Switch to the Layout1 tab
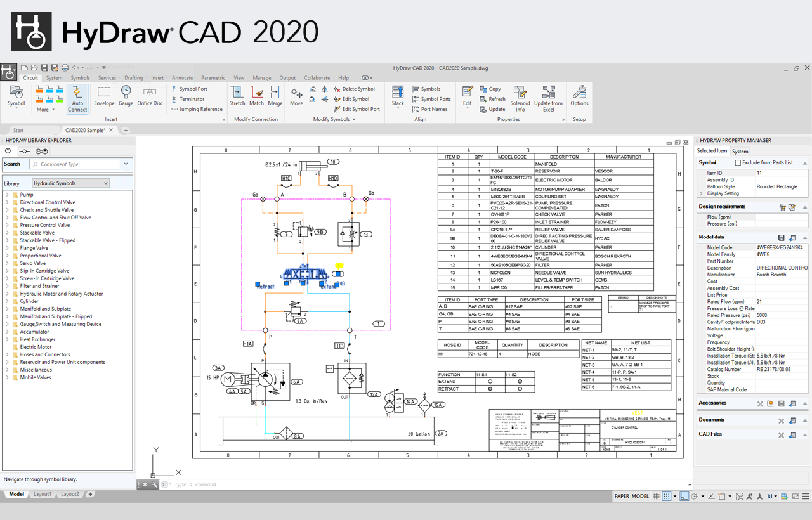Viewport: 812px width, 520px height. [43, 494]
